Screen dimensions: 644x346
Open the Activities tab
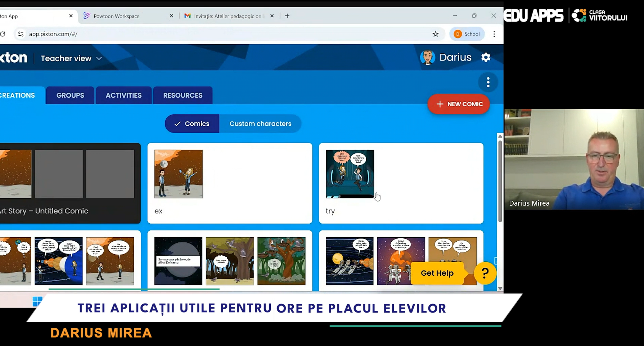tap(123, 95)
